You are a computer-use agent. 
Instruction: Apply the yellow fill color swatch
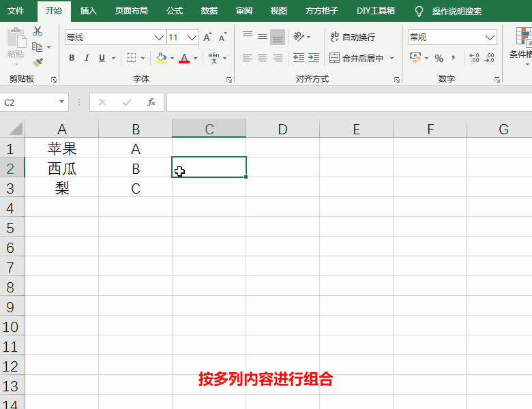161,58
